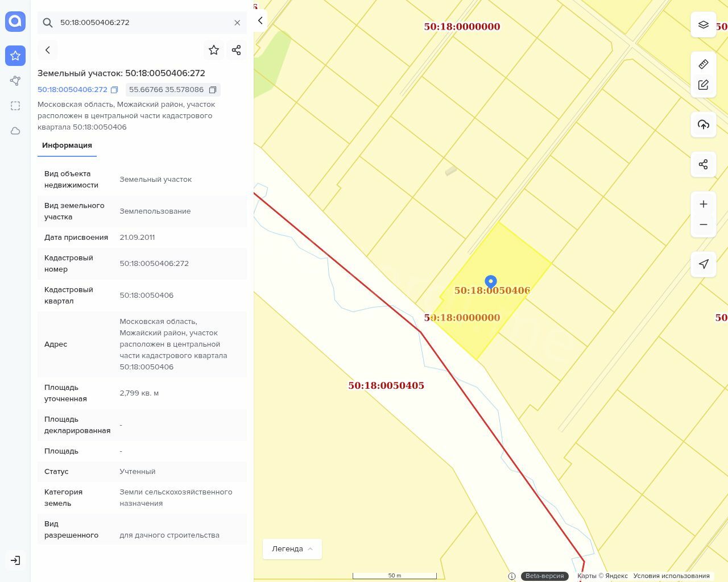Screen dimensions: 728x582
Task: Open the map layers panel
Action: click(x=703, y=25)
